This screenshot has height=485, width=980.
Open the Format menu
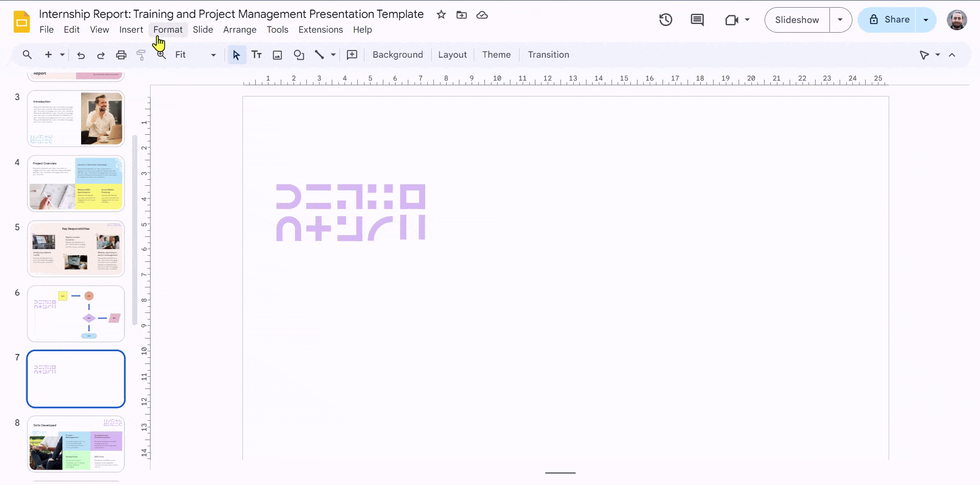(168, 30)
